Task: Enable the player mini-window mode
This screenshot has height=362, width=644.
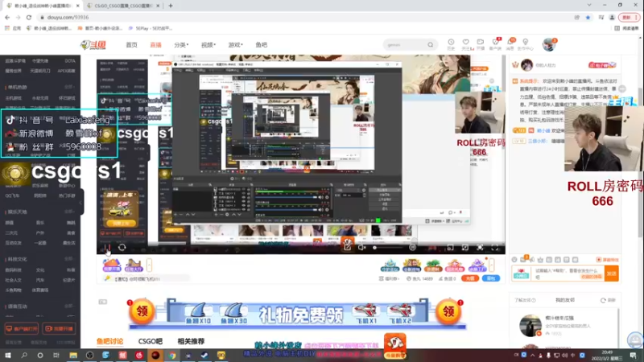Action: click(x=451, y=248)
